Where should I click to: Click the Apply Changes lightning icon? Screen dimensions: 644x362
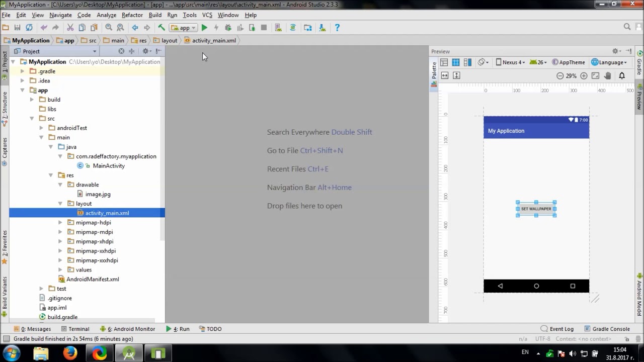(x=216, y=28)
